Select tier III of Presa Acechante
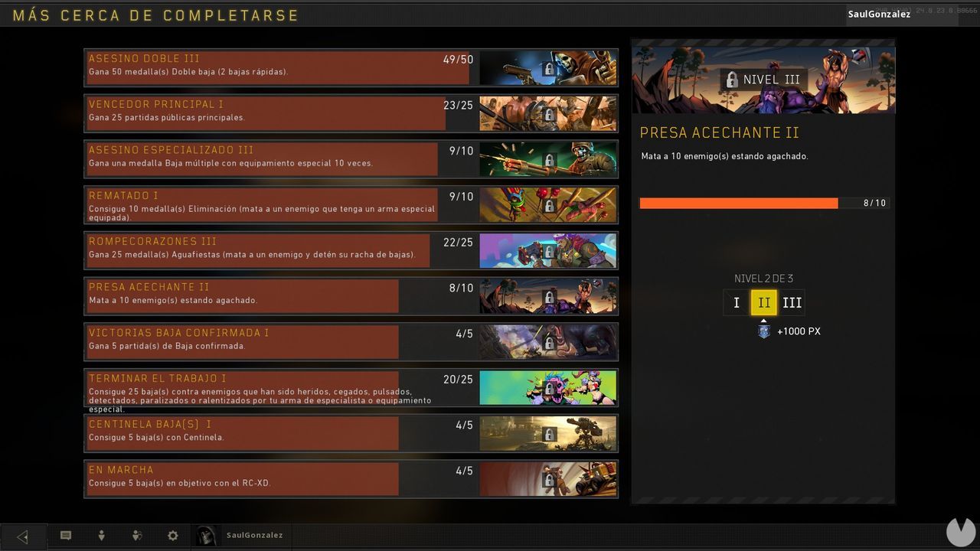 [x=792, y=302]
